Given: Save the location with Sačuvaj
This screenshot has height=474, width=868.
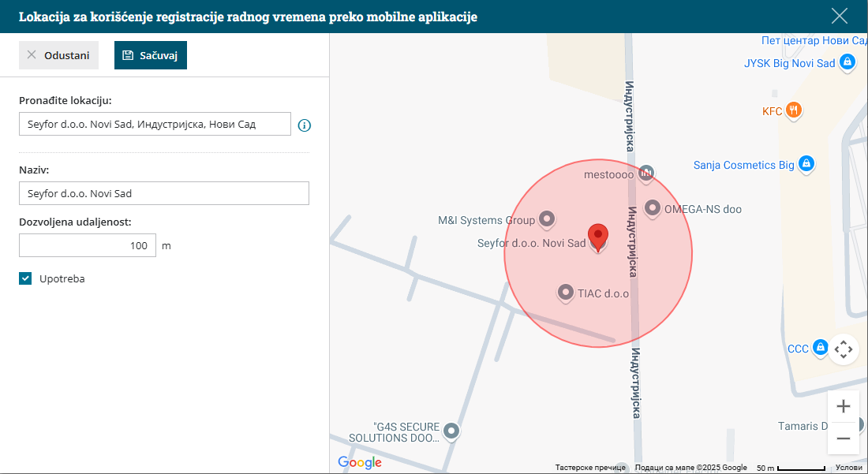Looking at the screenshot, I should click(151, 55).
